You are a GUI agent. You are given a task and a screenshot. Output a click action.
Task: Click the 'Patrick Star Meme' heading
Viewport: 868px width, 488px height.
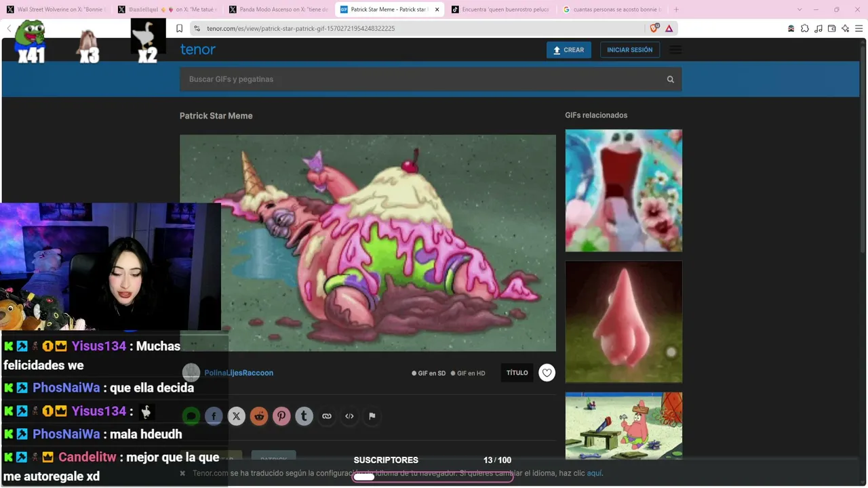[216, 116]
